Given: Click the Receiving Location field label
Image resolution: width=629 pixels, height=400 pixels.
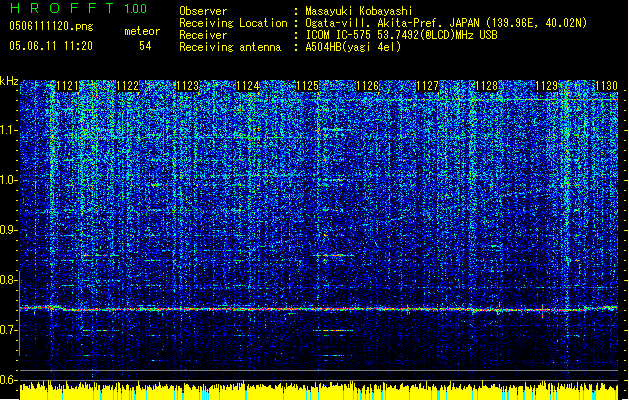Looking at the screenshot, I should click(233, 23).
